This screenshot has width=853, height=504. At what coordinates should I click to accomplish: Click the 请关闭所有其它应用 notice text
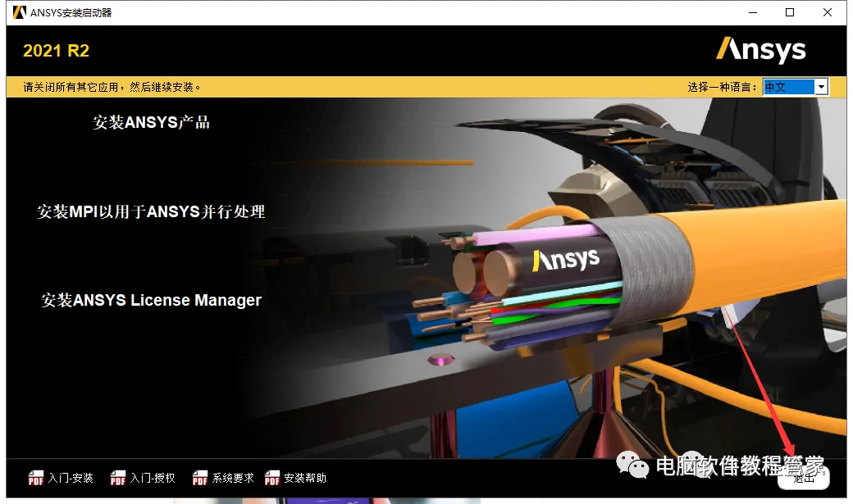(112, 87)
